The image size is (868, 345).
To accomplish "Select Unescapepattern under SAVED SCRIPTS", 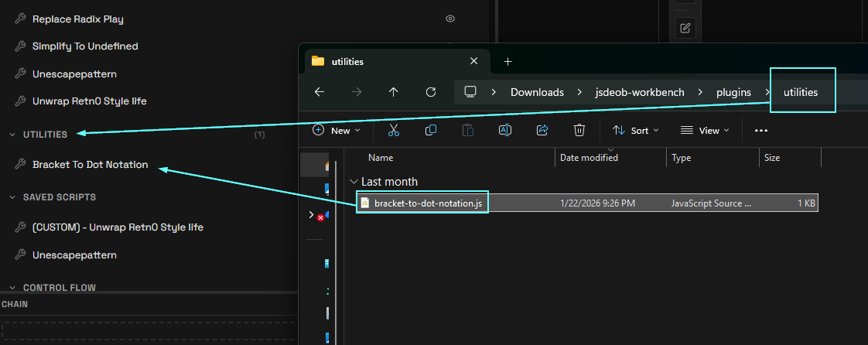I will [x=75, y=255].
